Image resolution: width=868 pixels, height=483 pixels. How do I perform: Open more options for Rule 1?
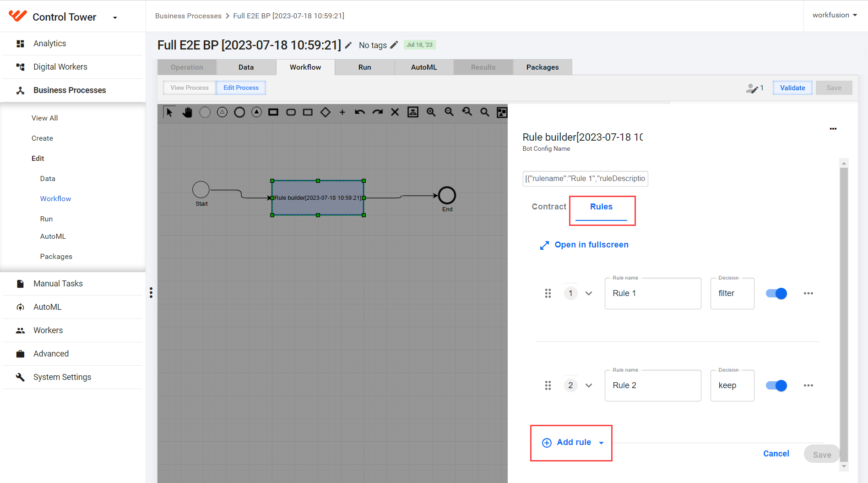808,293
